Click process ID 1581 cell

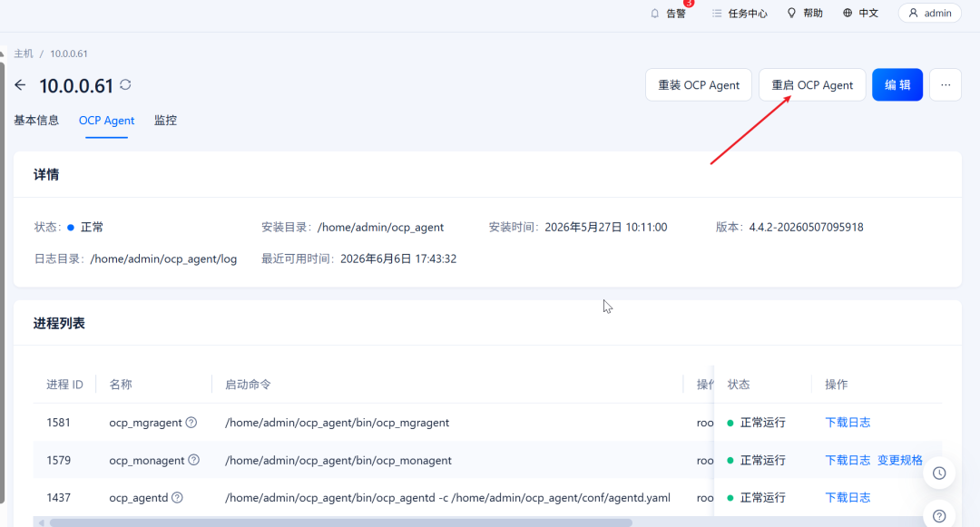click(58, 423)
